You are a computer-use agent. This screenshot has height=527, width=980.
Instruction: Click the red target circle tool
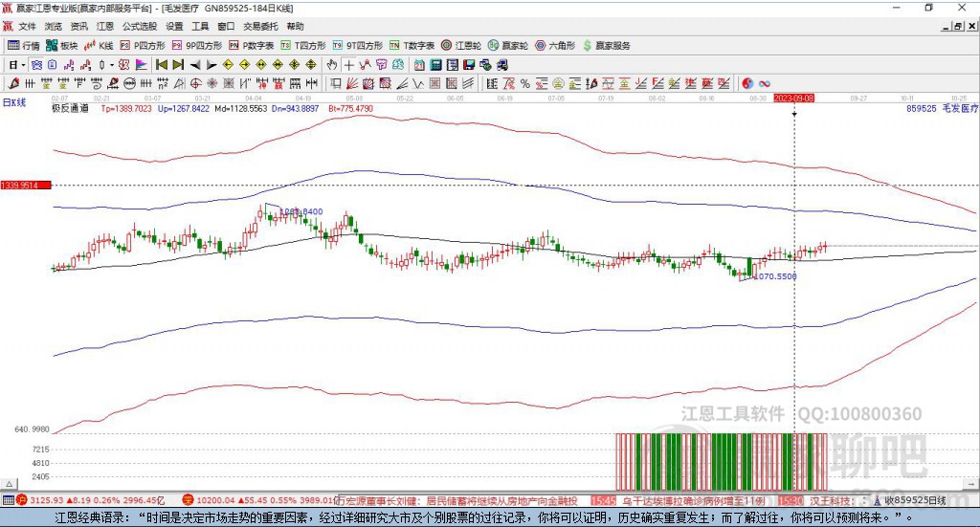tap(195, 83)
